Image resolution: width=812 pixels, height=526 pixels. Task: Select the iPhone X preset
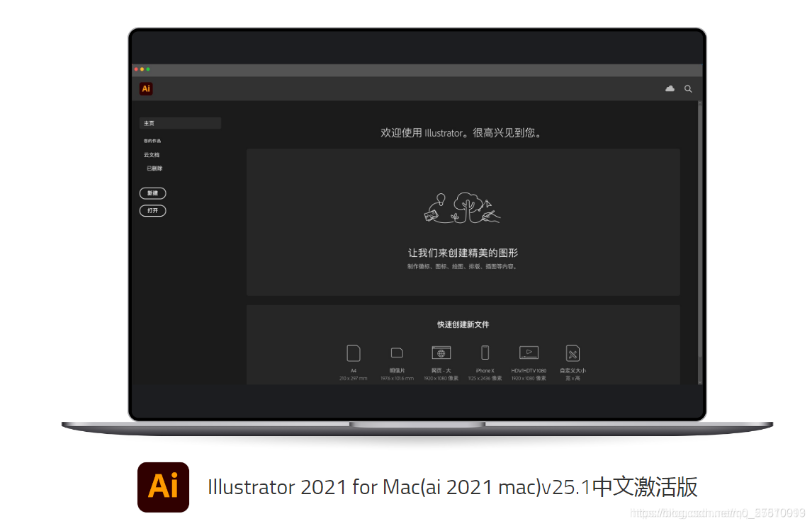(x=485, y=362)
